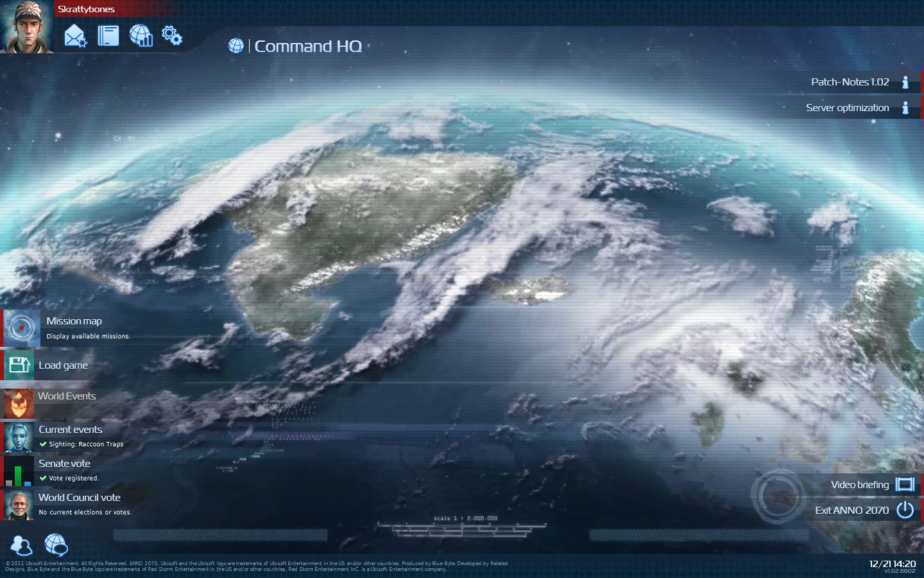This screenshot has width=924, height=578.
Task: Open the mail envelope icon
Action: 75,35
